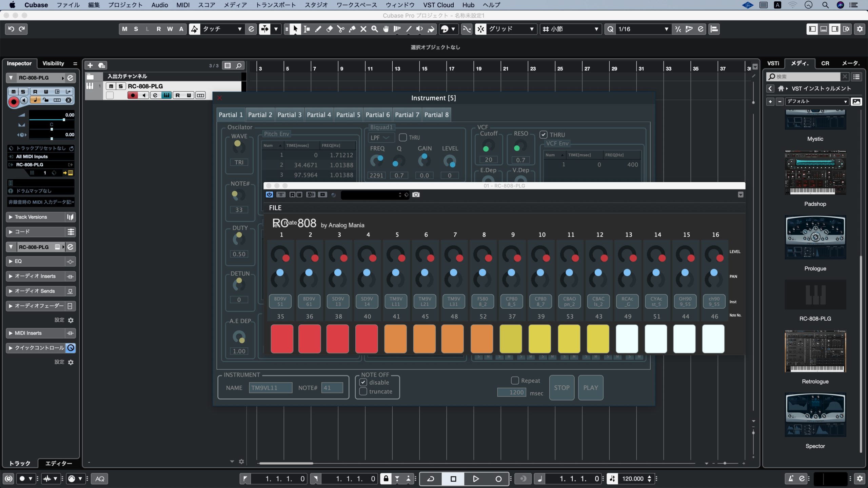The width and height of the screenshot is (868, 488).
Task: Select the Zoom magnifier tool
Action: pyautogui.click(x=375, y=29)
